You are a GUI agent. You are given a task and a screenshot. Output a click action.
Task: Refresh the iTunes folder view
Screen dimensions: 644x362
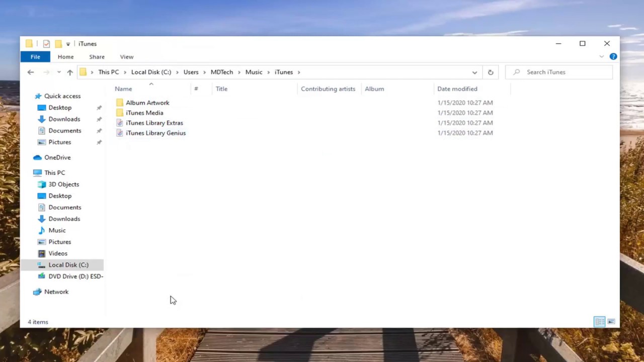(x=491, y=72)
